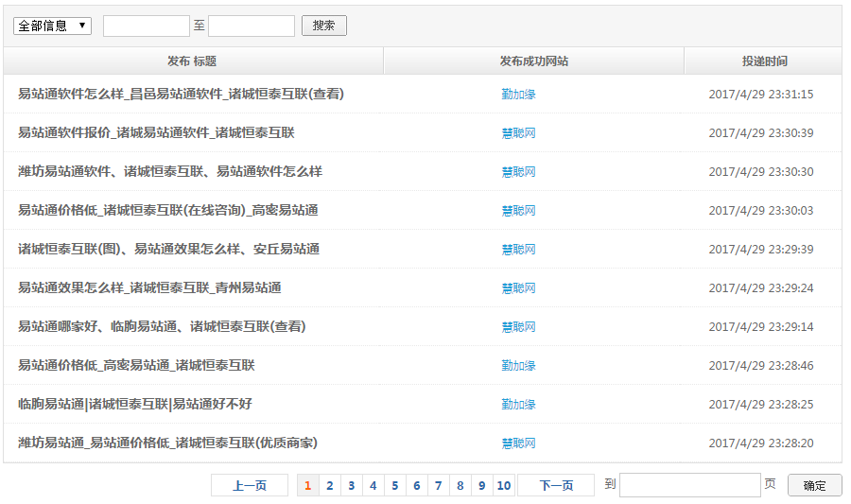Jump to page 5 in pagination
851x504 pixels.
coord(394,486)
